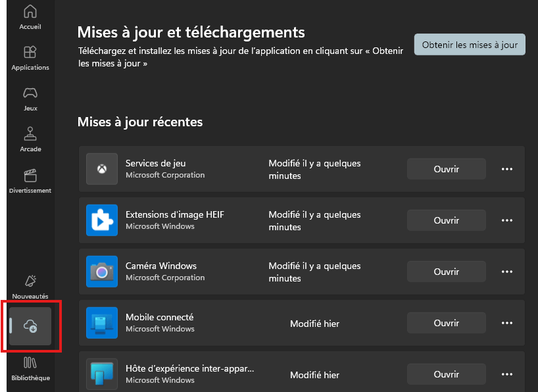Click Obtenir les mises à jour

coord(470,44)
